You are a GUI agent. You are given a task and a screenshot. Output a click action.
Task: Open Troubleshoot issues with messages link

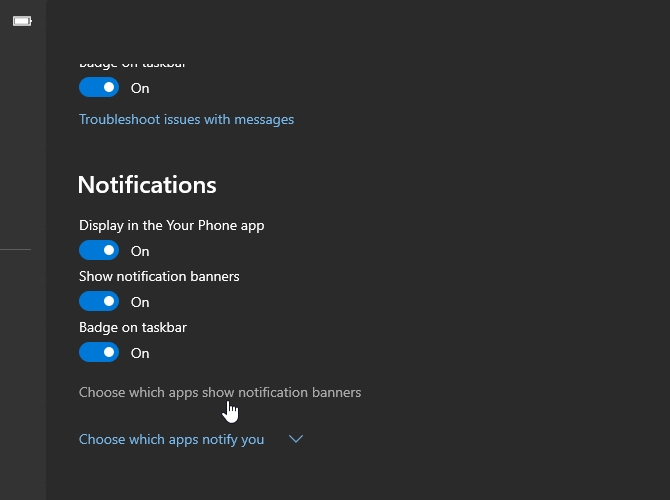tap(186, 119)
